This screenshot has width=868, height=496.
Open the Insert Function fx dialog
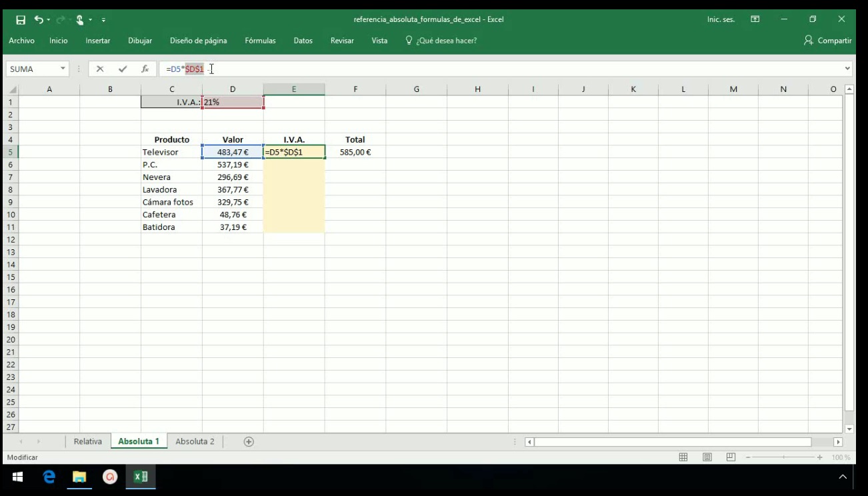click(x=145, y=69)
